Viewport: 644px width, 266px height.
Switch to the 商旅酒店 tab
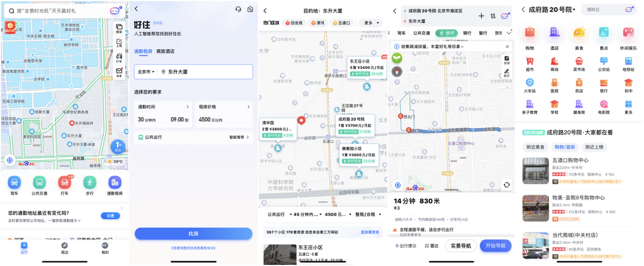(165, 51)
